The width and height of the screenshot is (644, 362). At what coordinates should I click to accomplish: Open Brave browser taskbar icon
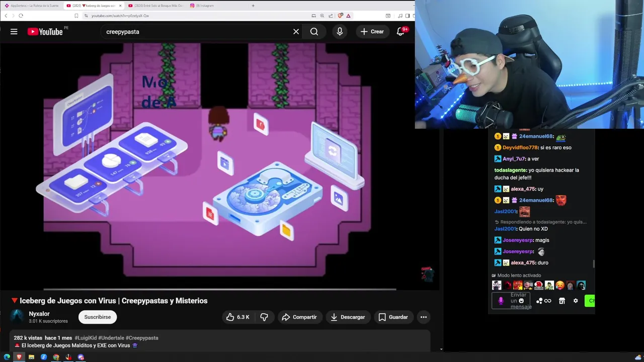(x=19, y=357)
